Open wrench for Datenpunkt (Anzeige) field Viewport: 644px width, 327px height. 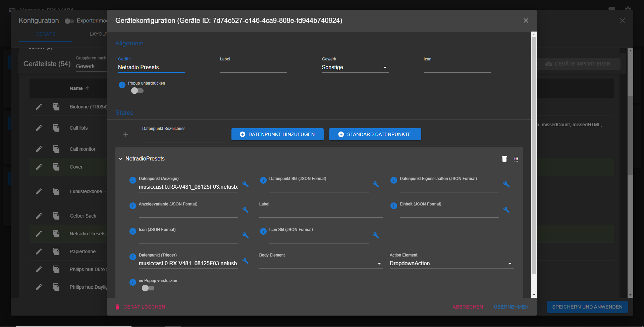(246, 184)
